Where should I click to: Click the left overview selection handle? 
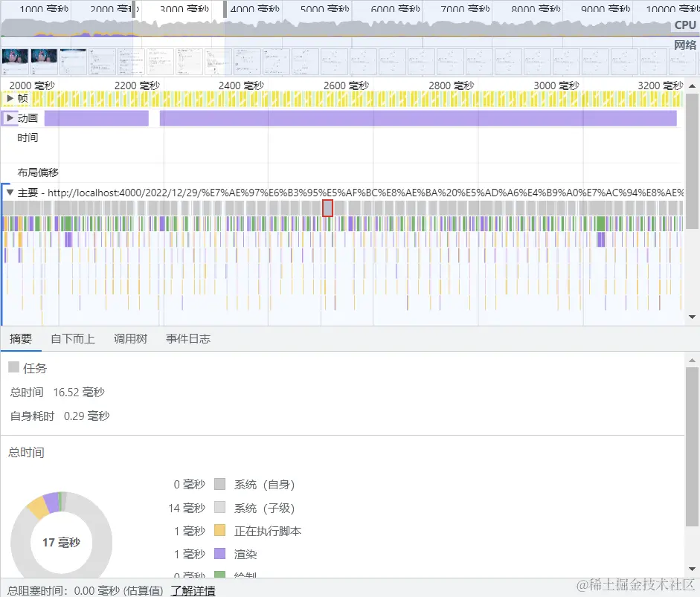click(x=133, y=10)
